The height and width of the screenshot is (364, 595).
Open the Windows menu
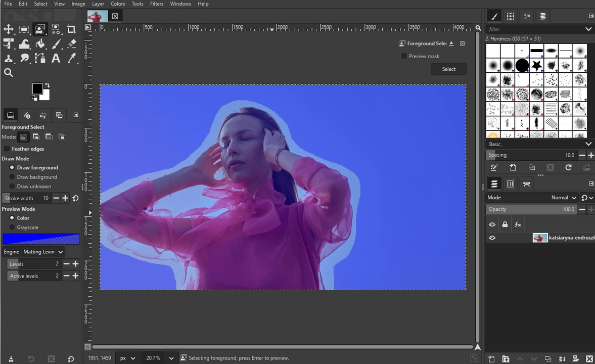click(x=180, y=4)
